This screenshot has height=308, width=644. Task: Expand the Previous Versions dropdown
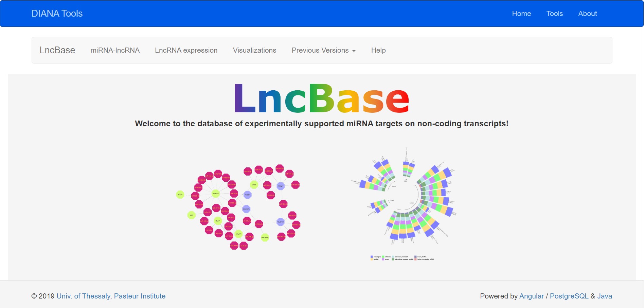pos(324,50)
